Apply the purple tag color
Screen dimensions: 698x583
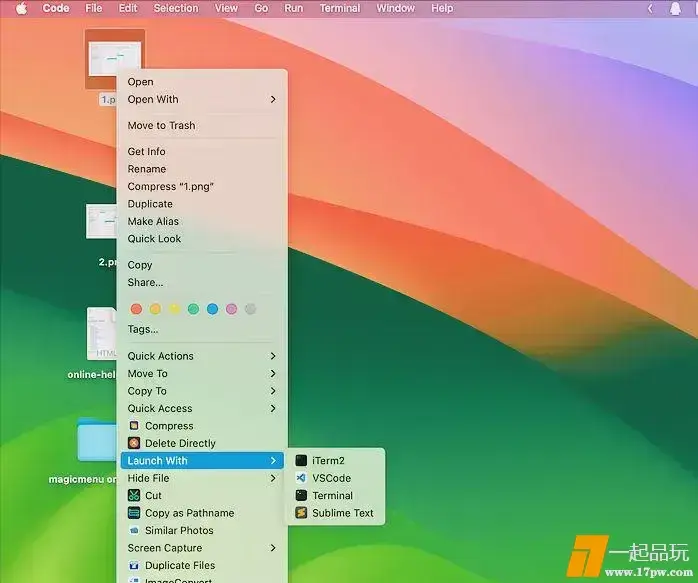tap(231, 309)
